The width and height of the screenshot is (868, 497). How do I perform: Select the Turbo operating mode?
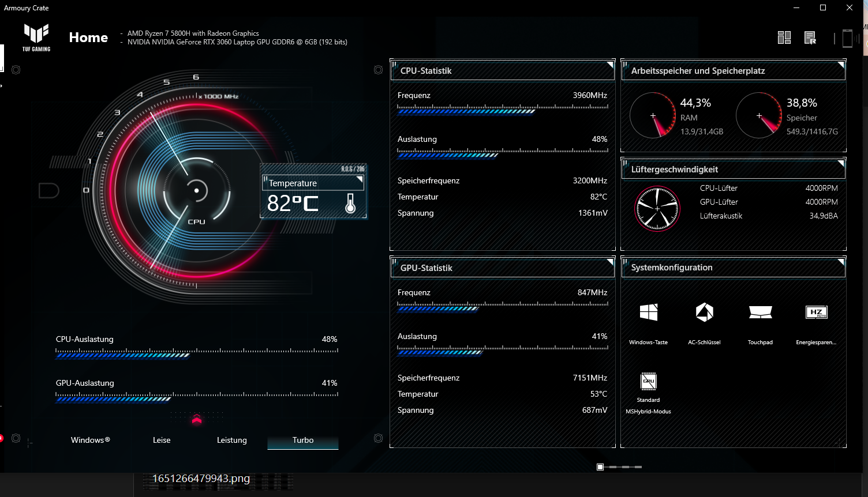coord(303,440)
